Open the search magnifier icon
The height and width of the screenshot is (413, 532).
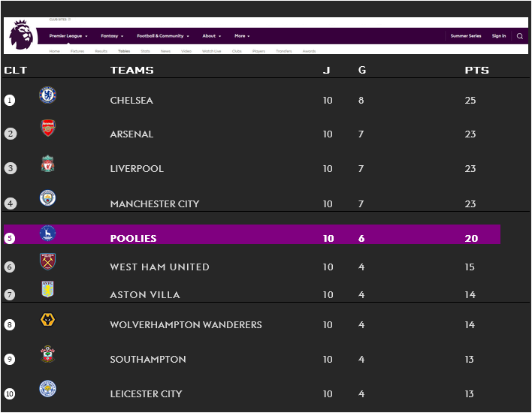(519, 36)
